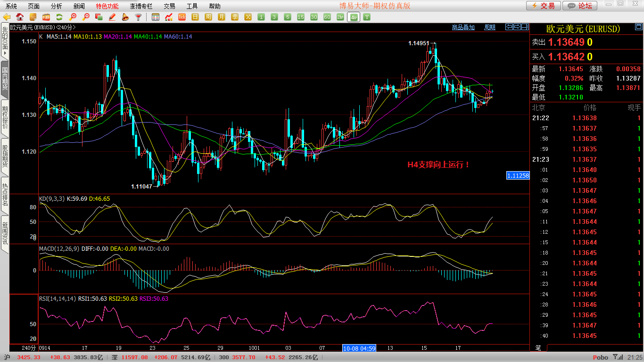This screenshot has width=644, height=362.
Task: Click the 1.11258 price axis label
Action: 518,175
